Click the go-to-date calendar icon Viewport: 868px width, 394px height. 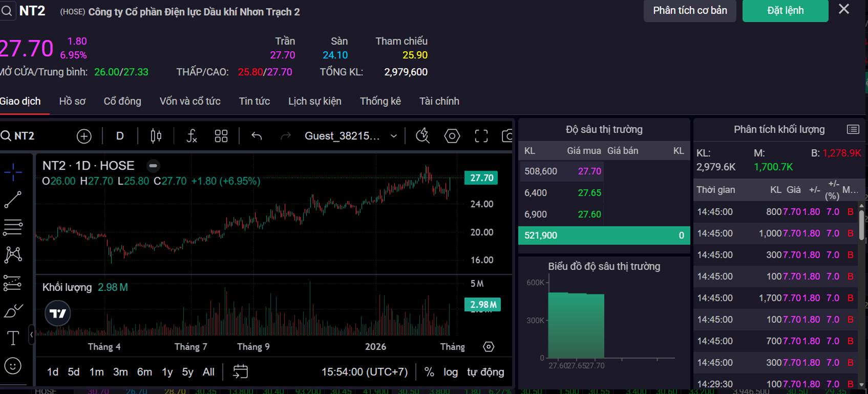click(x=240, y=371)
